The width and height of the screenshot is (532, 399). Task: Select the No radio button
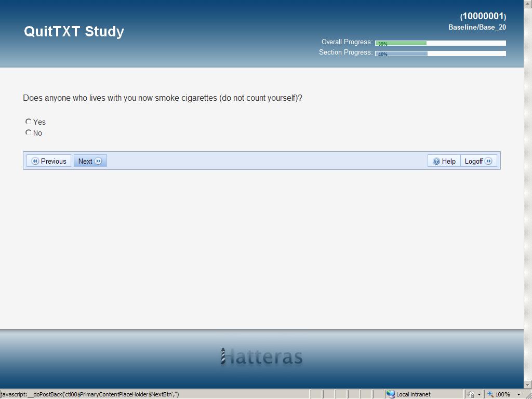tap(28, 132)
